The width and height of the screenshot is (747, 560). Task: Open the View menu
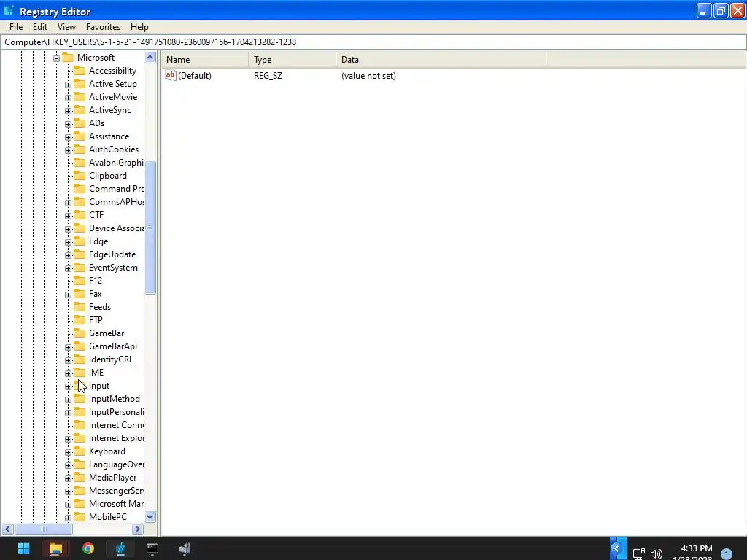point(66,27)
